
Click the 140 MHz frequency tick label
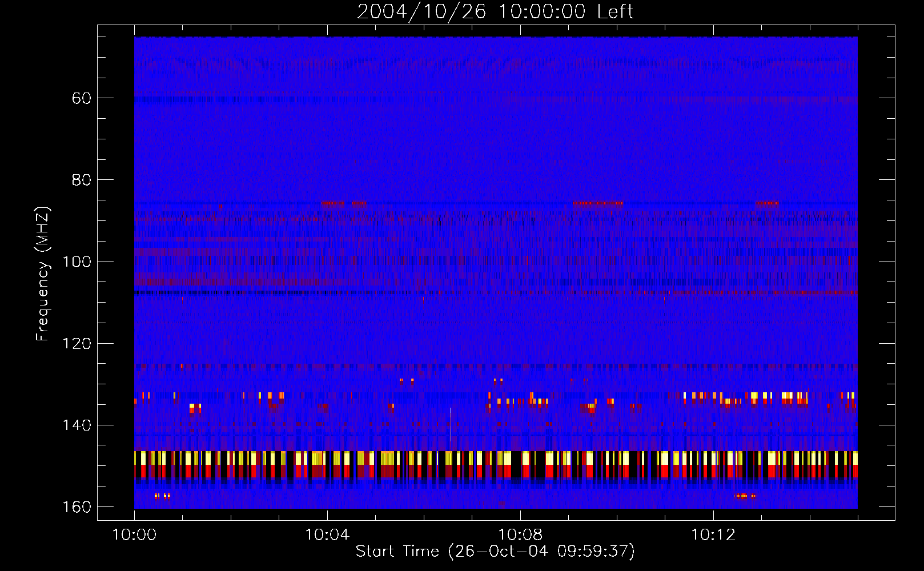coord(77,425)
